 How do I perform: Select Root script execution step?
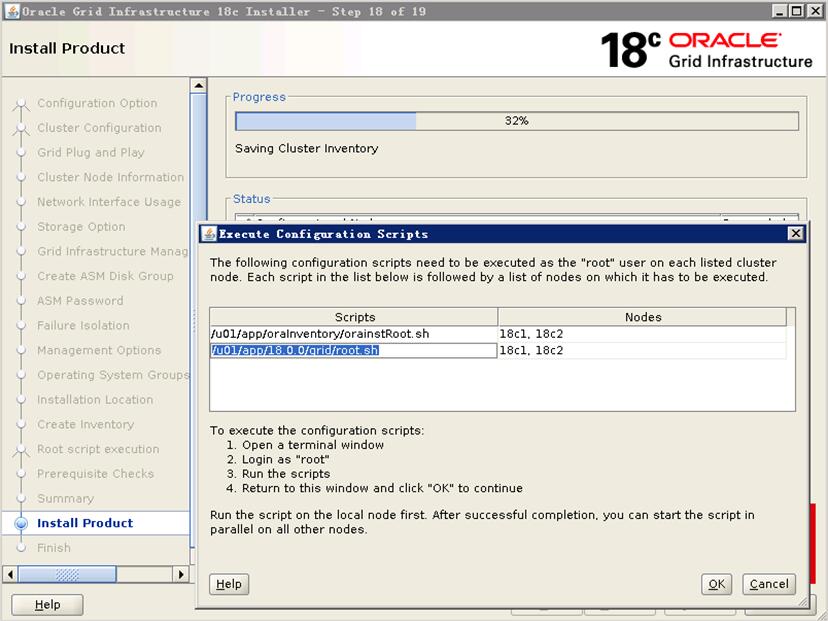click(98, 449)
